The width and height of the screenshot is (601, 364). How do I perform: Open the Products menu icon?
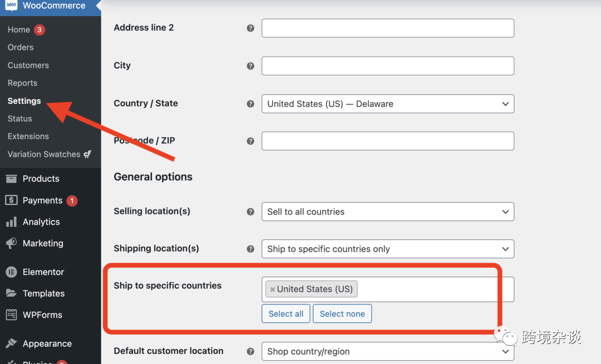pyautogui.click(x=12, y=178)
